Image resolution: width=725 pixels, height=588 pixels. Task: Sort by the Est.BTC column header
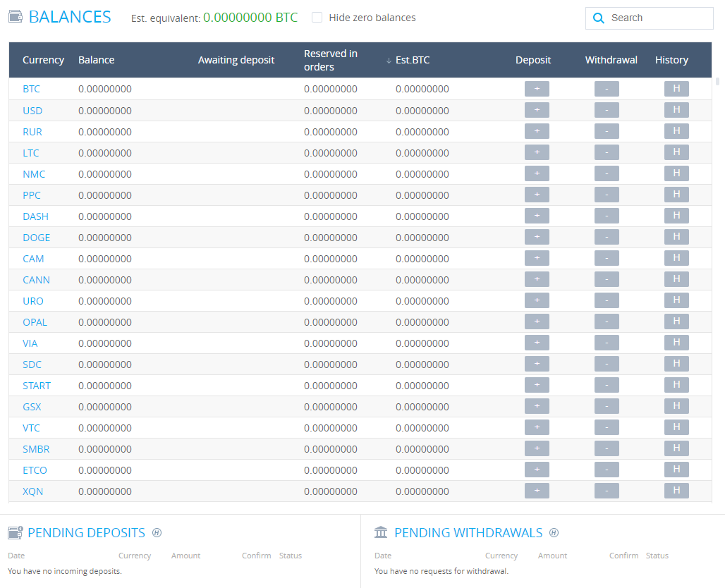point(412,60)
